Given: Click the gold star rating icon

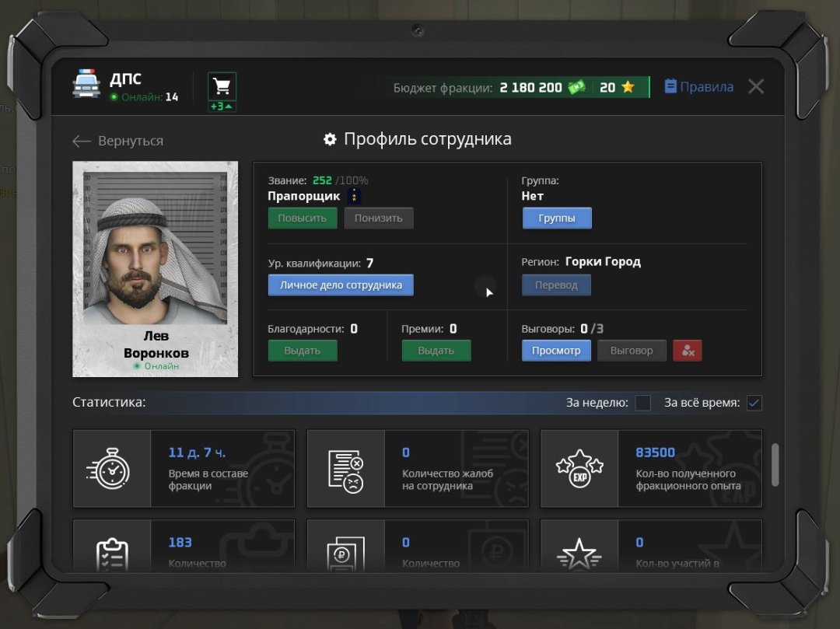Looking at the screenshot, I should [x=628, y=87].
